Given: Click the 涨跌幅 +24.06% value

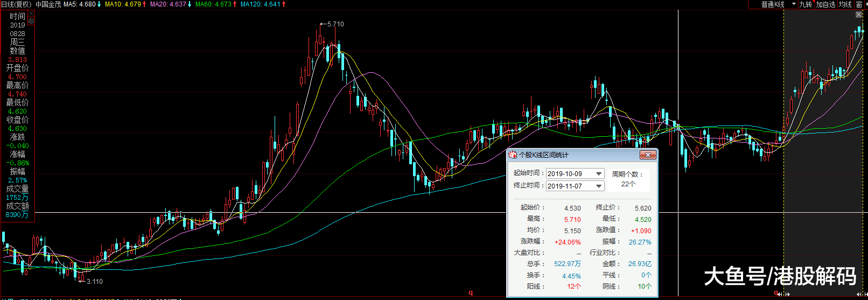Looking at the screenshot, I should click(568, 242).
